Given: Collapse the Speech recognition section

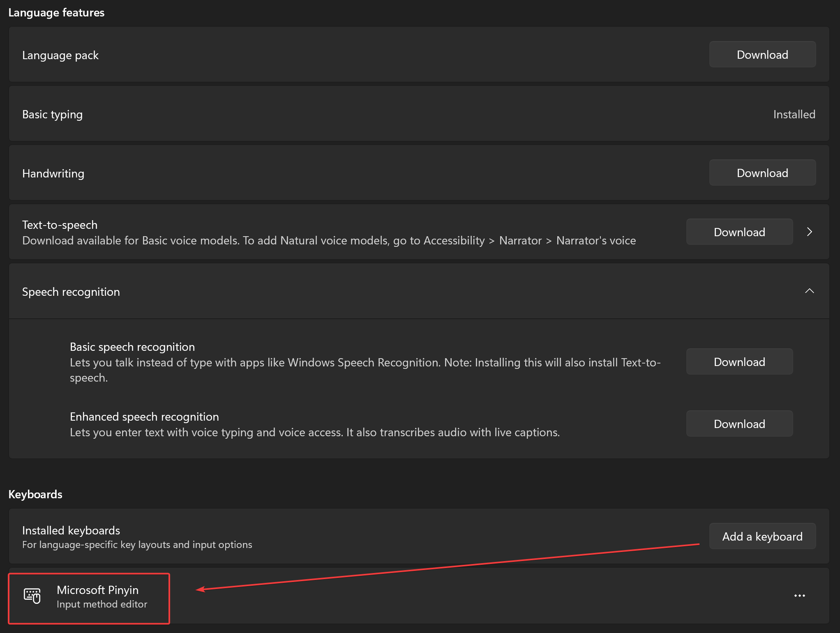Looking at the screenshot, I should (809, 291).
